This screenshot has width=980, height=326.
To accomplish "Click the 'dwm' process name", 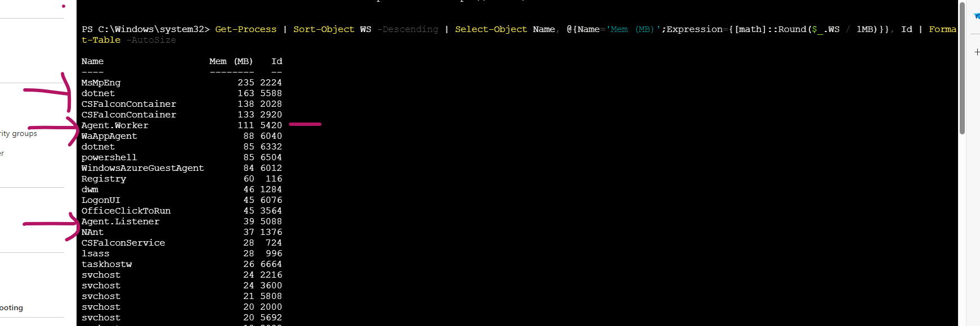I will coord(90,189).
